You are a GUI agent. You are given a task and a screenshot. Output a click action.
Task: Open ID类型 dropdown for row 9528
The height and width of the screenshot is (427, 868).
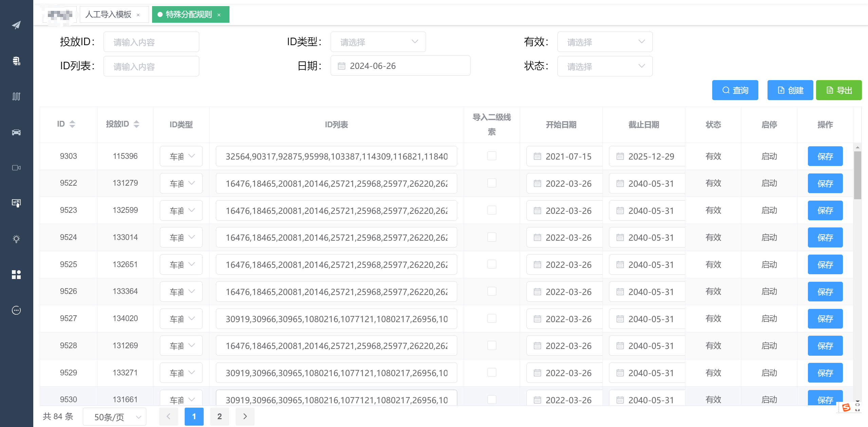point(181,346)
